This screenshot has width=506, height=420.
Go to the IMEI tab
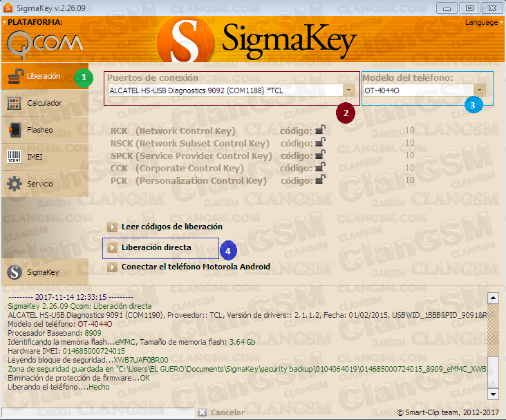point(45,157)
